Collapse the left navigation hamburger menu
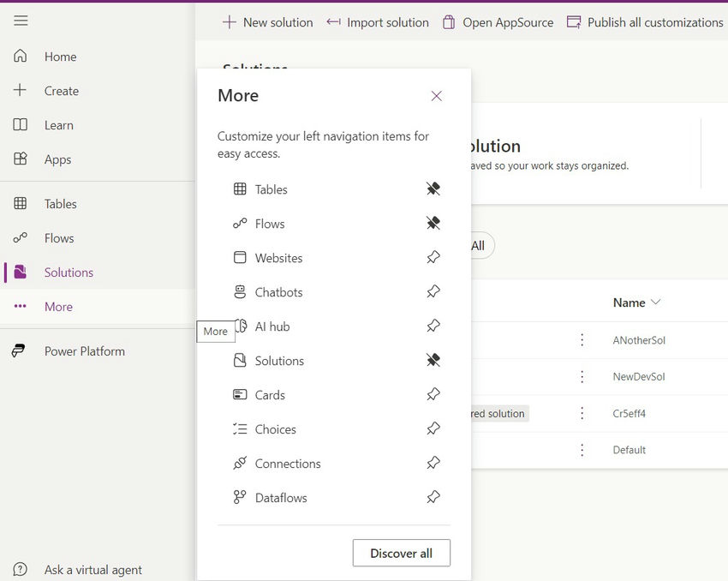 point(21,21)
